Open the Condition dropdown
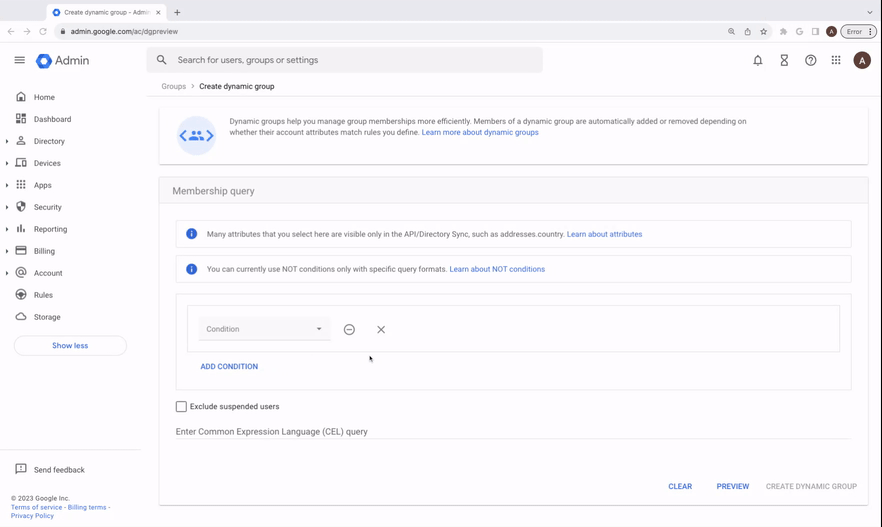The height and width of the screenshot is (527, 882). 264,329
